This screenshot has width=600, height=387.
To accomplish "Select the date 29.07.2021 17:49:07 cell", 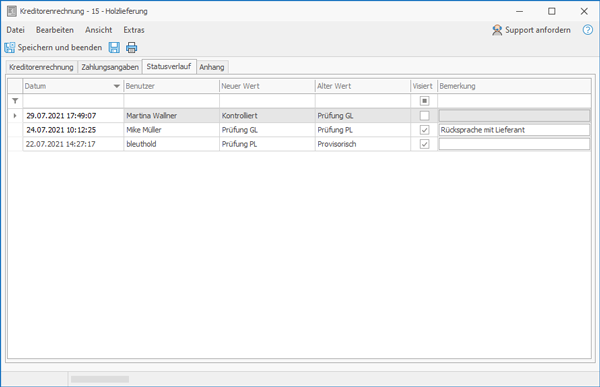I will [x=73, y=116].
